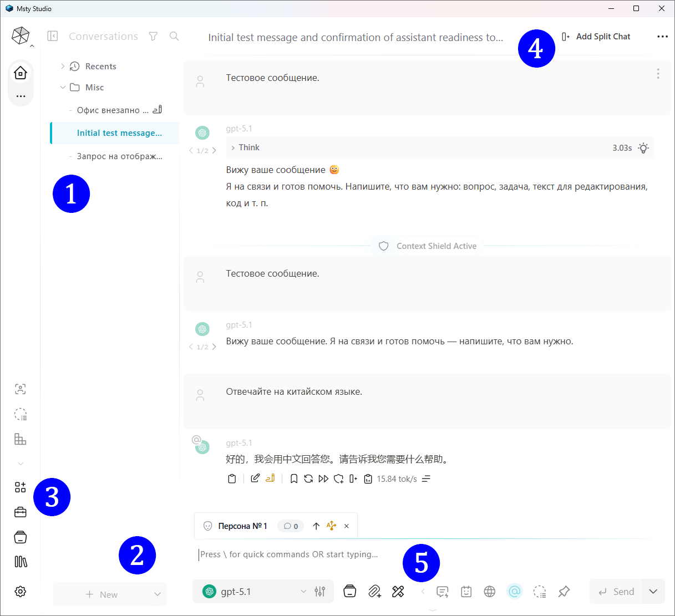This screenshot has width=675, height=616.
Task: Bookmark the last assistant message
Action: pos(294,478)
